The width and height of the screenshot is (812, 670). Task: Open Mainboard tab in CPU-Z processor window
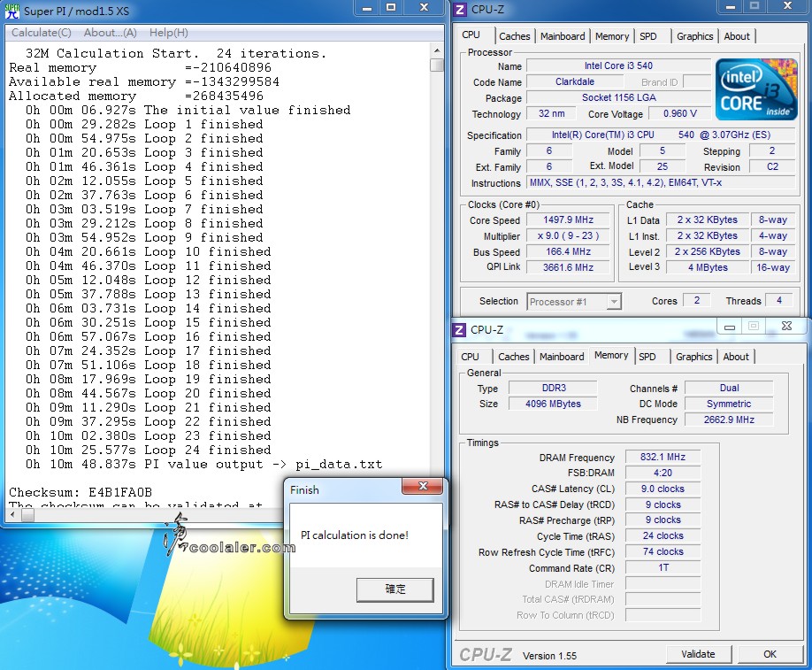pos(563,36)
